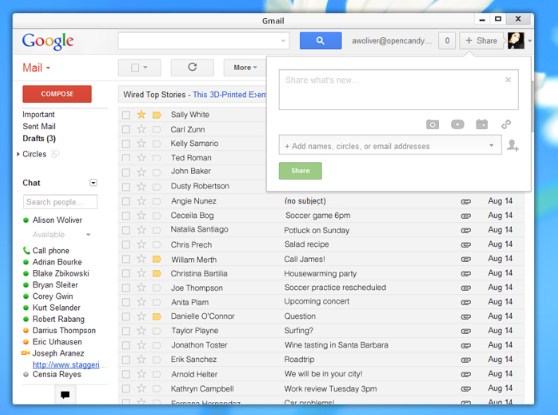Image resolution: width=558 pixels, height=415 pixels.
Task: Click the green Share button
Action: [300, 171]
